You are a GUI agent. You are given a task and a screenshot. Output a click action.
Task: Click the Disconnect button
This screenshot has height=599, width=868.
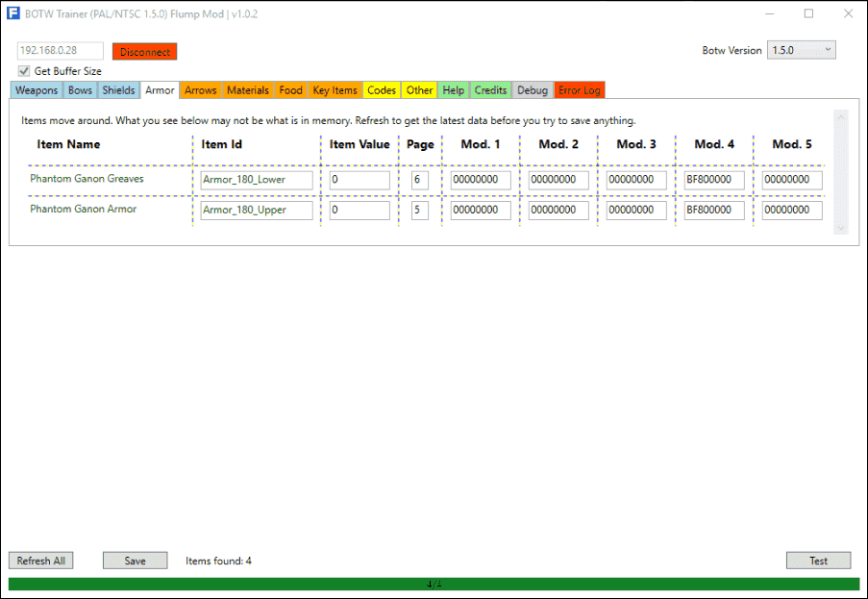click(144, 52)
